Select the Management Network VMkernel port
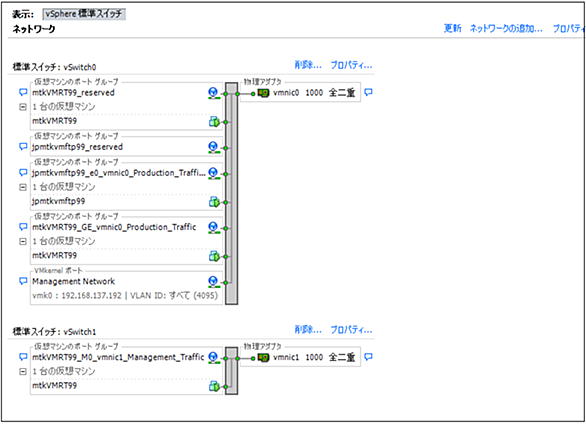This screenshot has width=586, height=424. tap(73, 281)
